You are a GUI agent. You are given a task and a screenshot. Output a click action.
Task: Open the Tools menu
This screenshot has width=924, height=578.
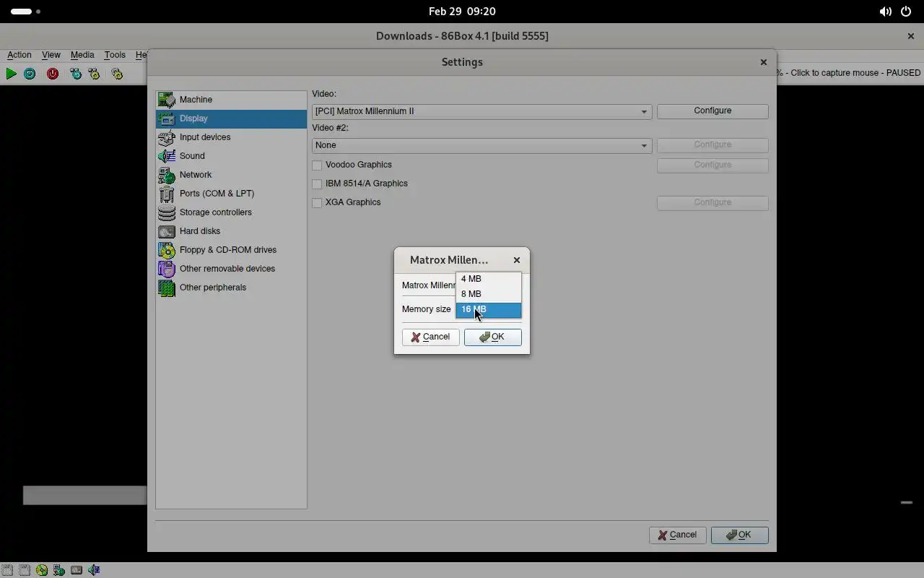pos(115,55)
